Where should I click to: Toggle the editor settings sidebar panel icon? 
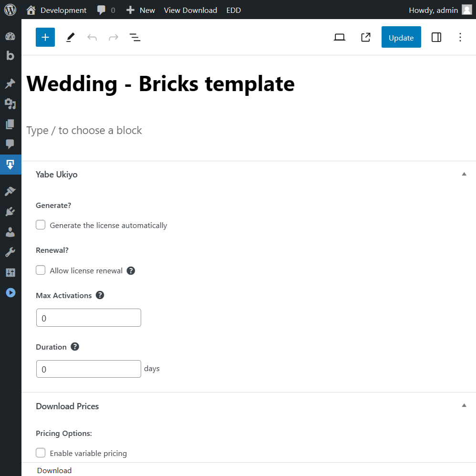[x=436, y=37]
